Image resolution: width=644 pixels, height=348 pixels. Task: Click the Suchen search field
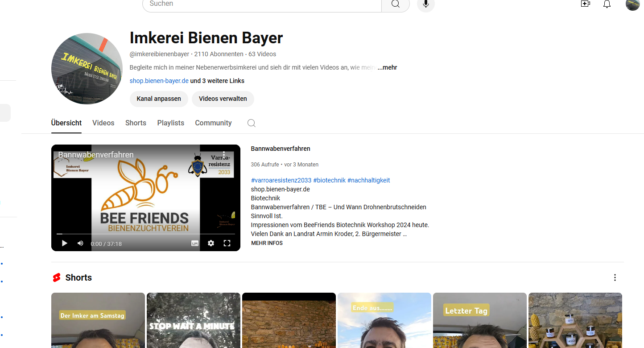[x=262, y=4]
